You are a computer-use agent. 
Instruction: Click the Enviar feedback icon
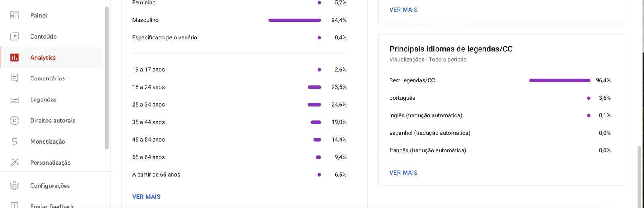coord(14,205)
